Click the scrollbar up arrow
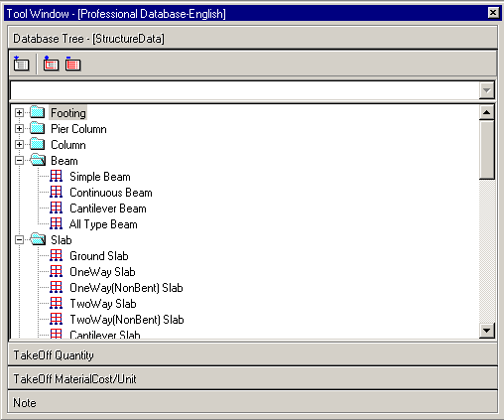The width and height of the screenshot is (504, 420). [487, 112]
